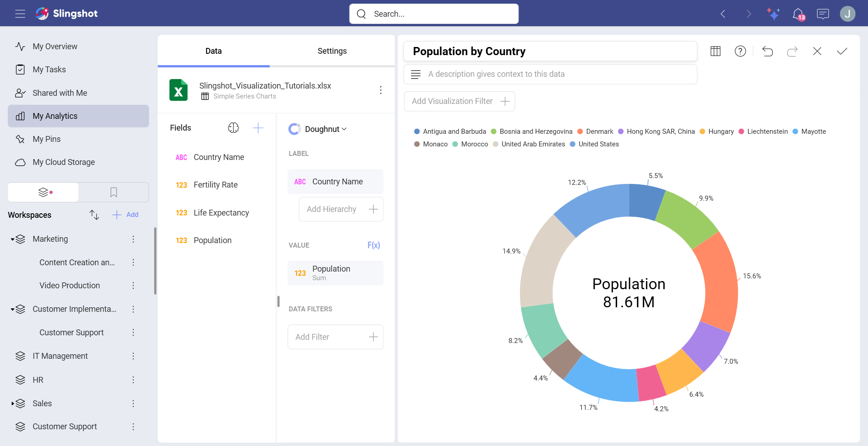Open My Cloud Storage

pos(78,162)
